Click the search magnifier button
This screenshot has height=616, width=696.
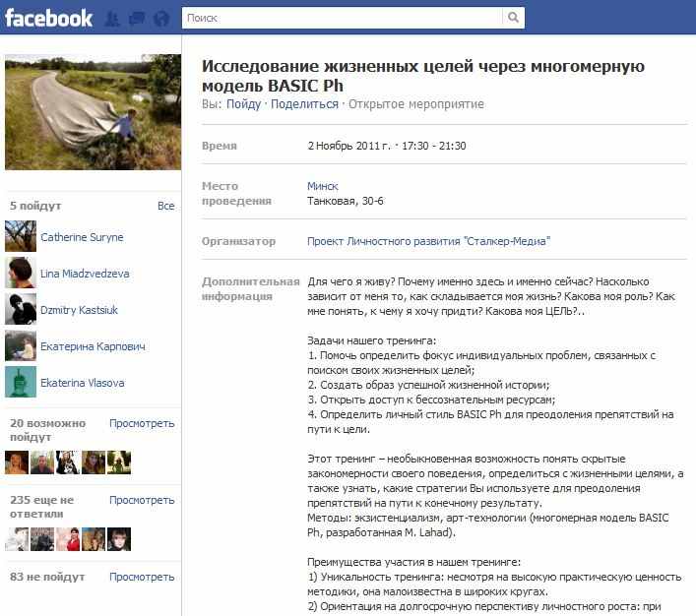pyautogui.click(x=513, y=18)
